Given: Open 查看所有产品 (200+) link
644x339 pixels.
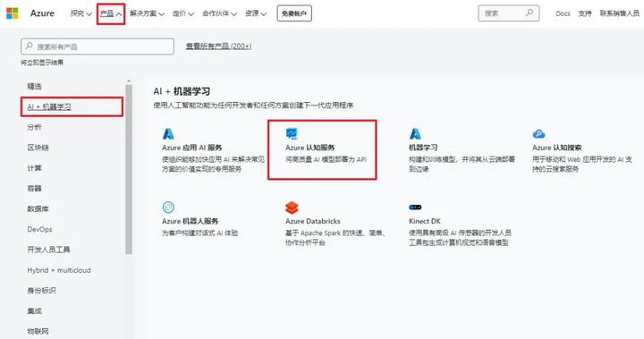Looking at the screenshot, I should [x=218, y=46].
